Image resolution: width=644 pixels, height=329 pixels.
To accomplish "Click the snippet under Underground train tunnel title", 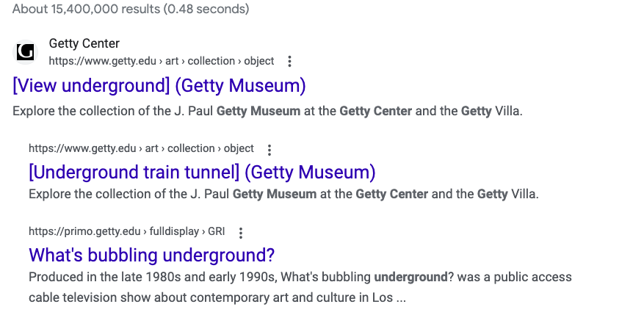I will point(283,194).
